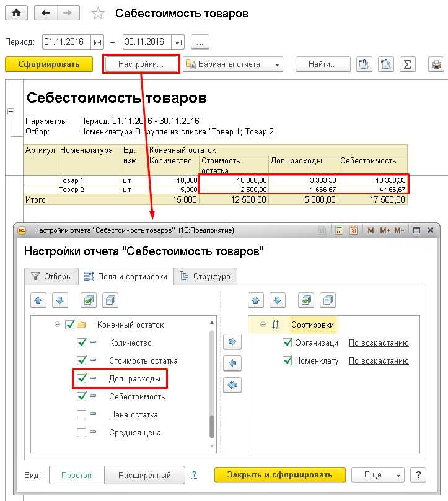The height and width of the screenshot is (501, 448).
Task: Open help link next to view mode
Action: (x=194, y=475)
